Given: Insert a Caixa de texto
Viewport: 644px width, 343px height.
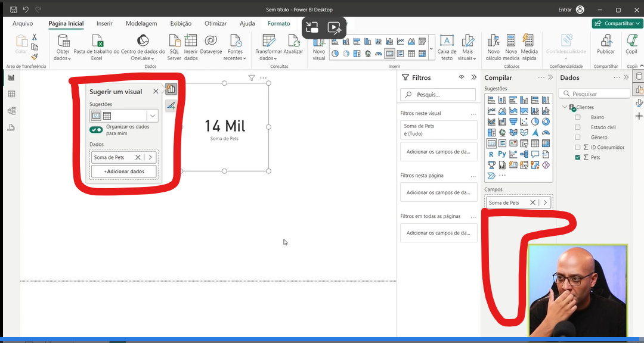Looking at the screenshot, I should tap(447, 47).
